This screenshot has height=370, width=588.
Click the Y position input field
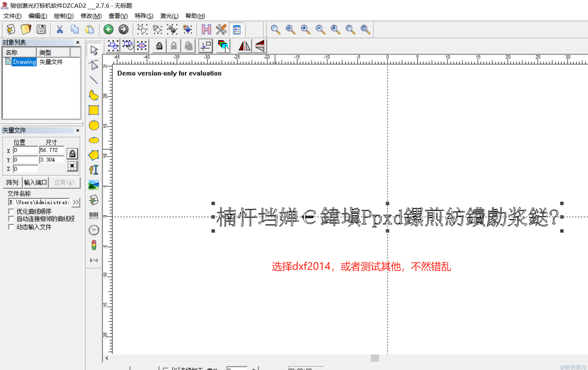(x=25, y=160)
